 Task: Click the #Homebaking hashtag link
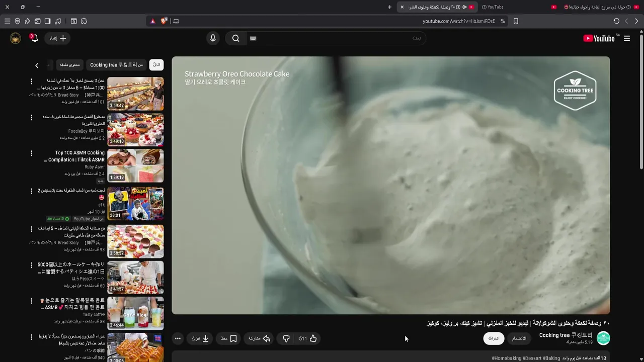pyautogui.click(x=507, y=358)
